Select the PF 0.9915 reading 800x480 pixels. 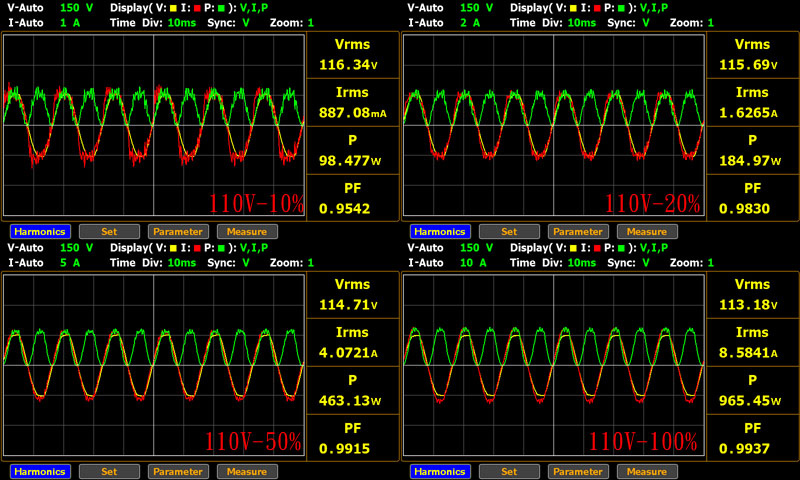(x=353, y=438)
